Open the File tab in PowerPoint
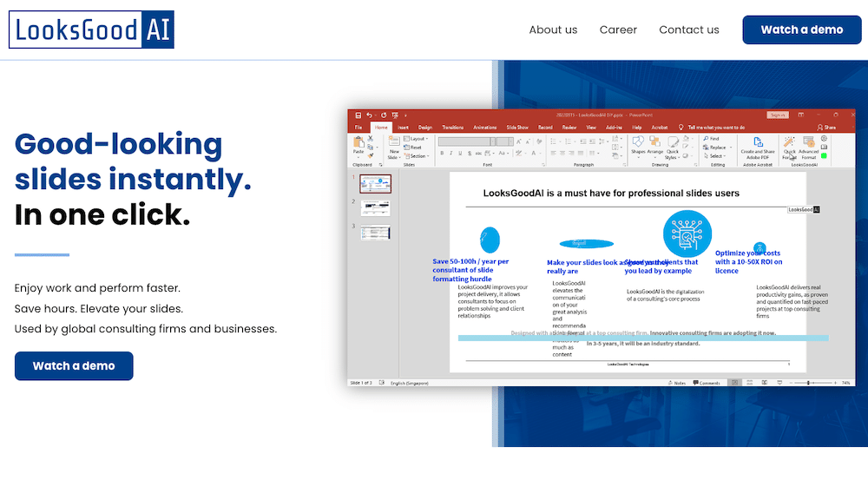 (x=358, y=128)
